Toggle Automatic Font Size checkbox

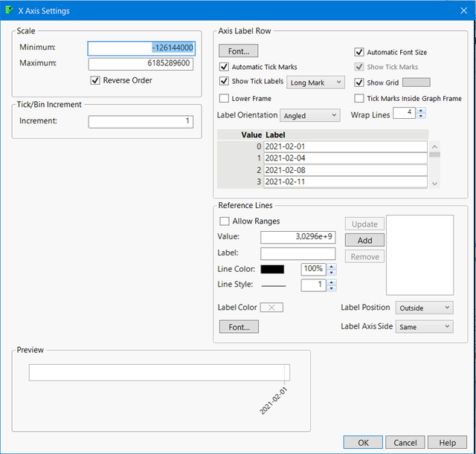(359, 52)
